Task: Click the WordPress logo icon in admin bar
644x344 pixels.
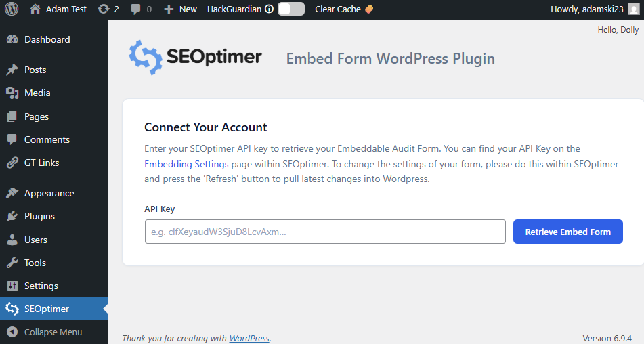Action: point(12,9)
